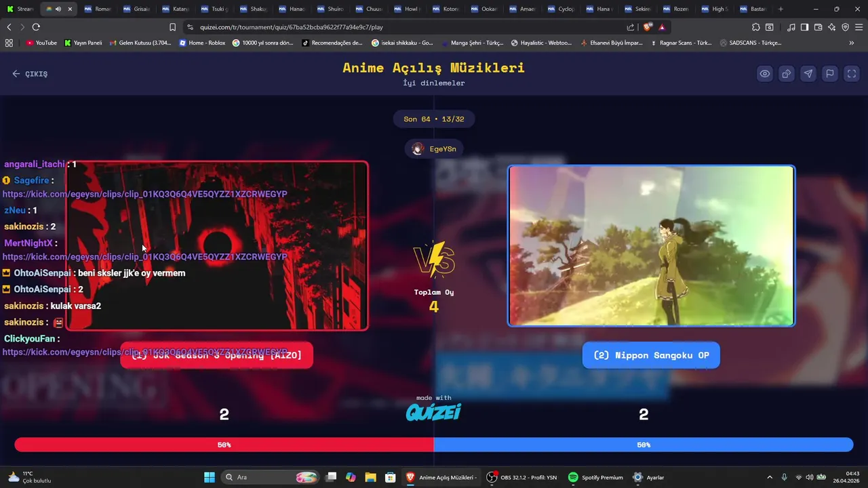Click the zNeu username in chat
The width and height of the screenshot is (868, 488).
pos(15,210)
